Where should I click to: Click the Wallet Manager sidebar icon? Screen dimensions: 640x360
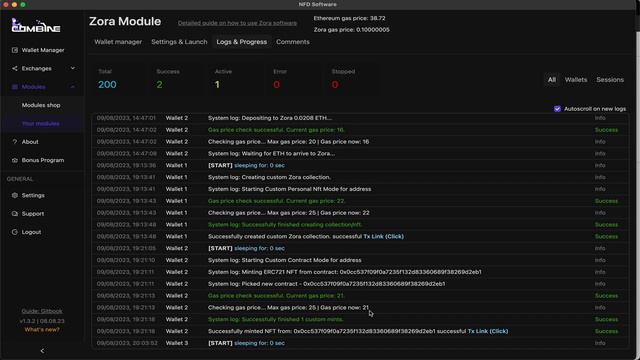pos(15,50)
